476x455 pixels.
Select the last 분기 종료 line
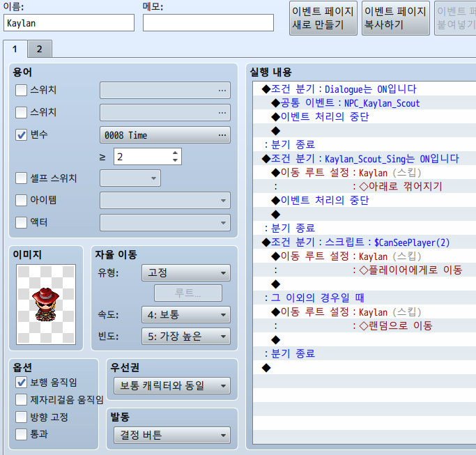[x=364, y=354]
